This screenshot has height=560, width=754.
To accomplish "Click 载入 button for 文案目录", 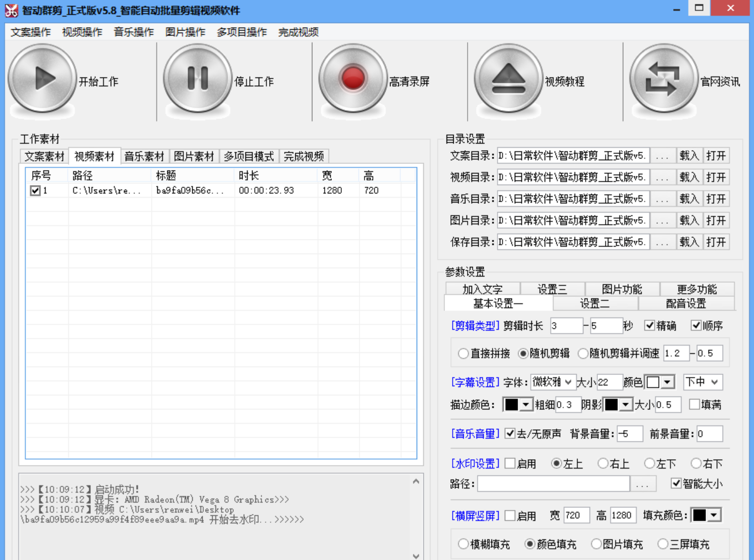I will pos(689,156).
